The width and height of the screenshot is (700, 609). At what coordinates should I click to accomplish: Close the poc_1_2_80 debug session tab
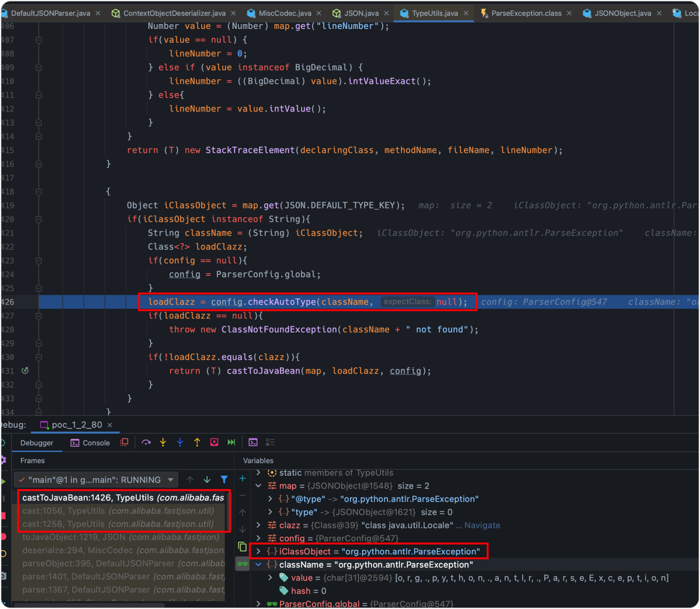point(110,425)
